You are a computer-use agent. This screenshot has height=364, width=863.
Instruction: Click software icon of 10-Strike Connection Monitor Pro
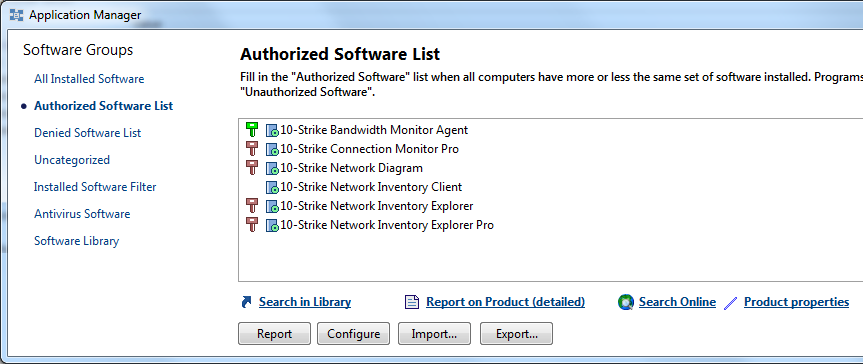[272, 149]
